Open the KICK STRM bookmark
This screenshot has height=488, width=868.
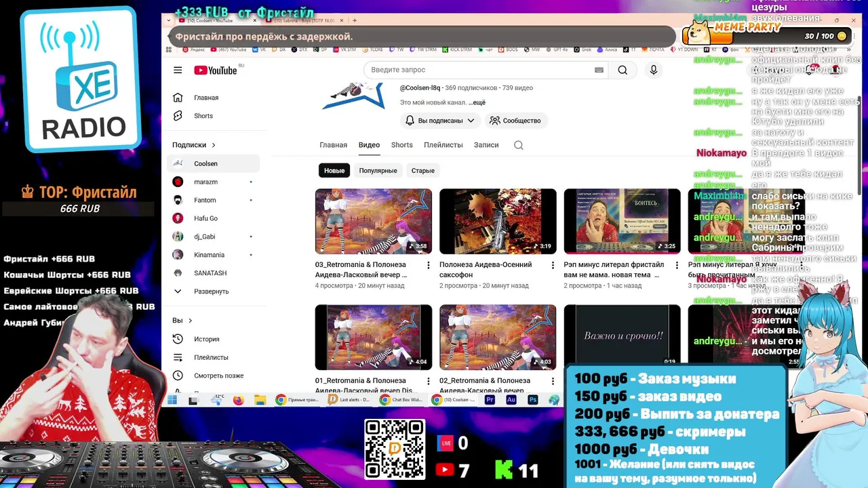tap(456, 49)
